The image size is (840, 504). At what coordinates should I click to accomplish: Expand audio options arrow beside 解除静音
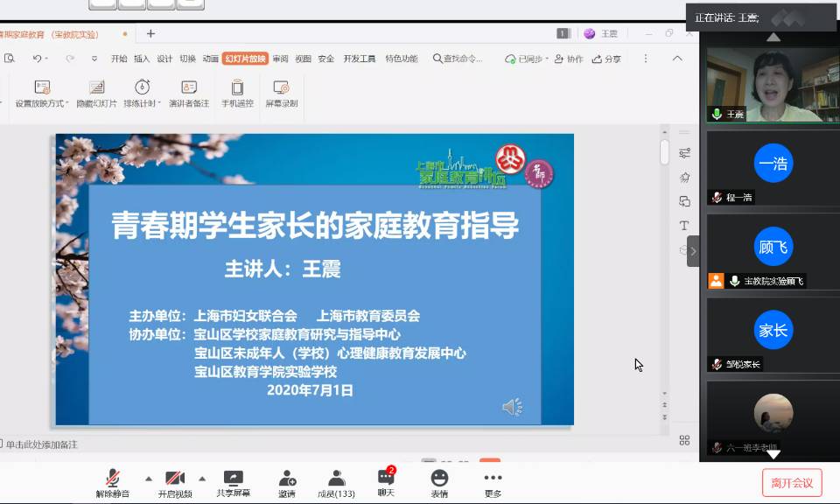148,479
